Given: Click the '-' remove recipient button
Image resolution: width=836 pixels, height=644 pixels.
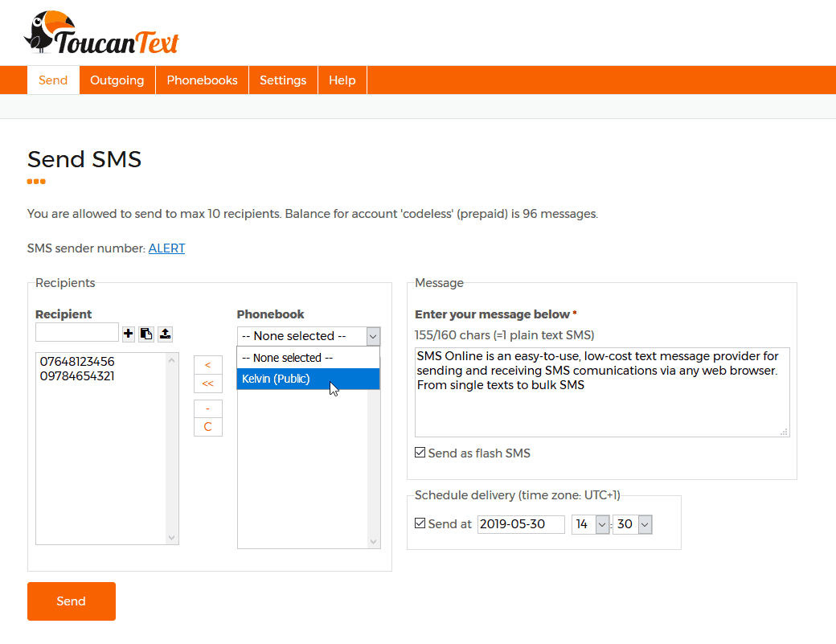Looking at the screenshot, I should pyautogui.click(x=207, y=408).
